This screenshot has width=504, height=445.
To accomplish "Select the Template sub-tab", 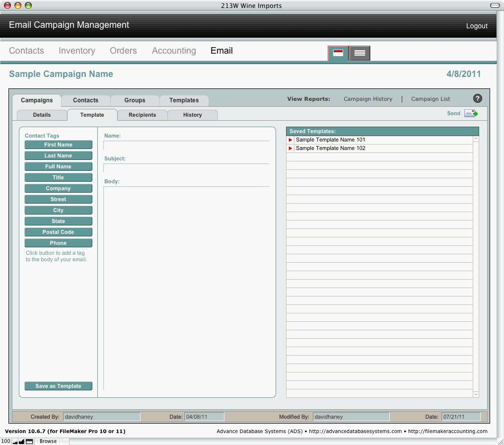I will pyautogui.click(x=92, y=115).
